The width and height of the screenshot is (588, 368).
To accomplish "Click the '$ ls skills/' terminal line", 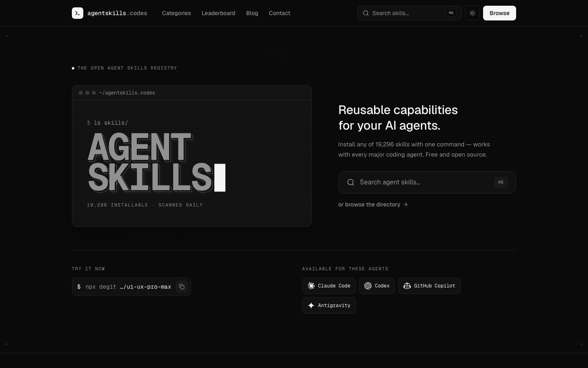I will (107, 123).
